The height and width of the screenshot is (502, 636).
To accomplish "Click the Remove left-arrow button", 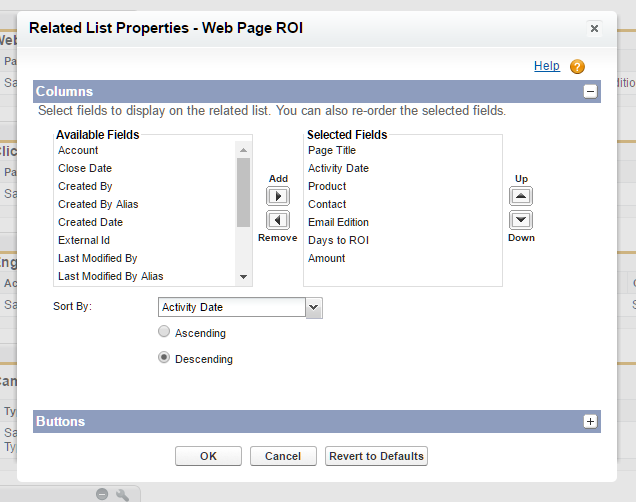I will pos(278,220).
